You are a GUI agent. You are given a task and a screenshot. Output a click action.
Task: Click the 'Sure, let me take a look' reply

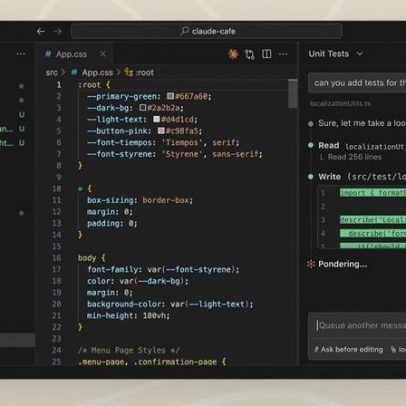[x=362, y=123]
